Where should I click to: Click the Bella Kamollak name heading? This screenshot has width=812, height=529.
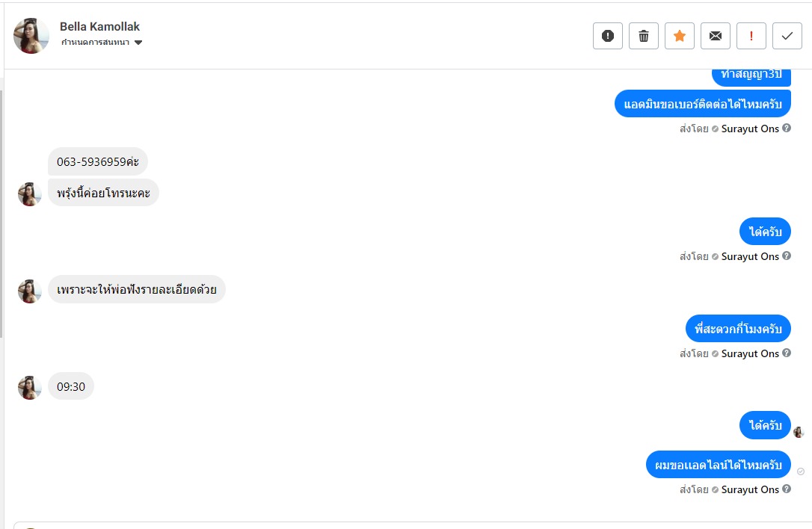99,27
